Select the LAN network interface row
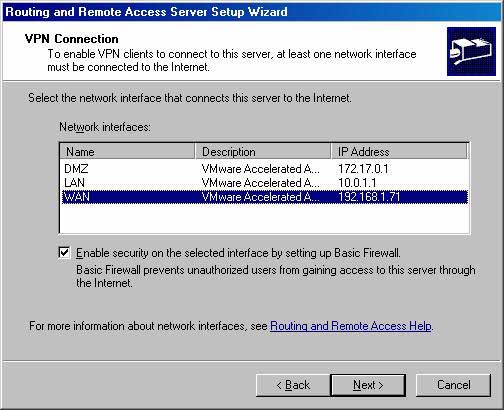 [265, 183]
